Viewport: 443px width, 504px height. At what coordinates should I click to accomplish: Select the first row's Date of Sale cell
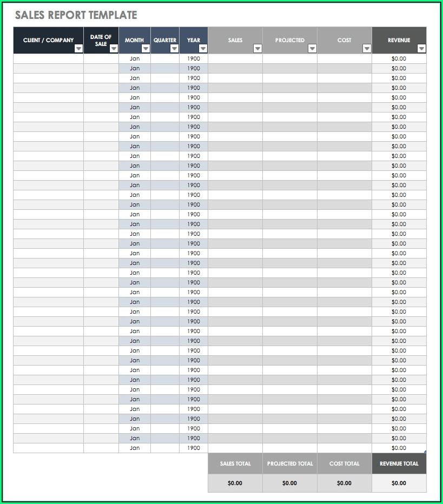click(x=101, y=58)
